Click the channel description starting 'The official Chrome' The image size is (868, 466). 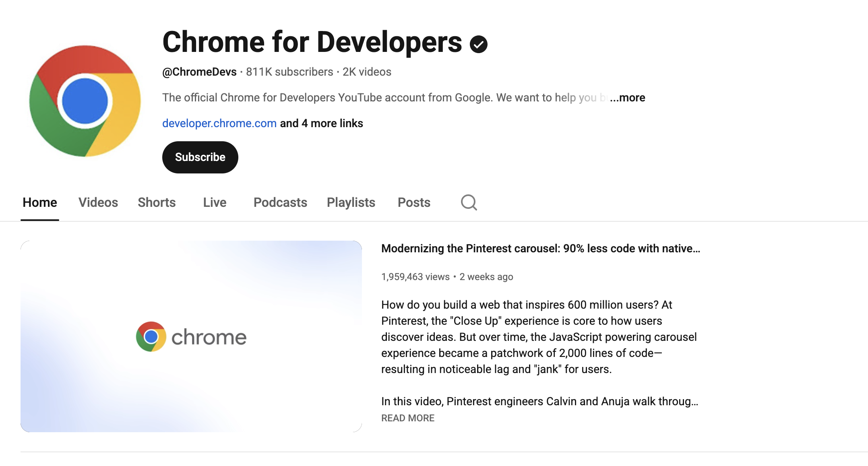click(385, 98)
